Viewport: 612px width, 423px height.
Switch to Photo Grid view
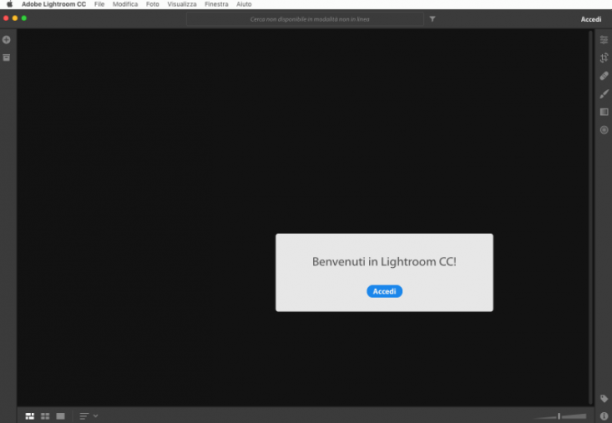point(30,416)
